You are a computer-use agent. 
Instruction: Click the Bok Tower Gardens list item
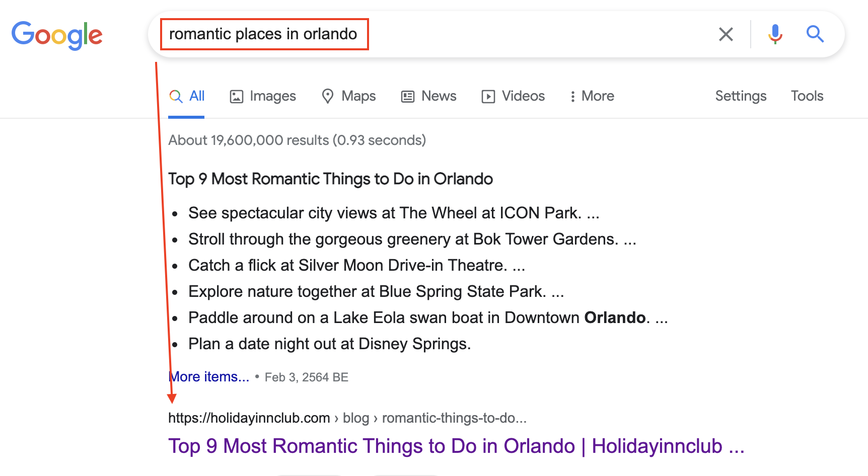[x=412, y=240]
